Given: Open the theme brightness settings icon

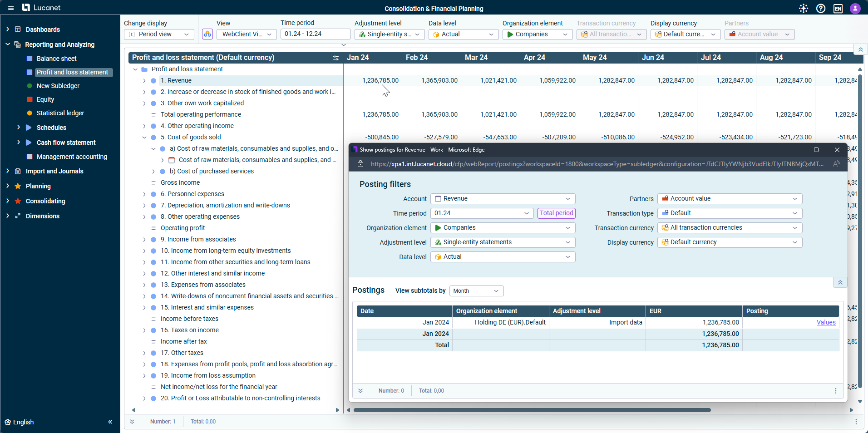Looking at the screenshot, I should [x=804, y=8].
